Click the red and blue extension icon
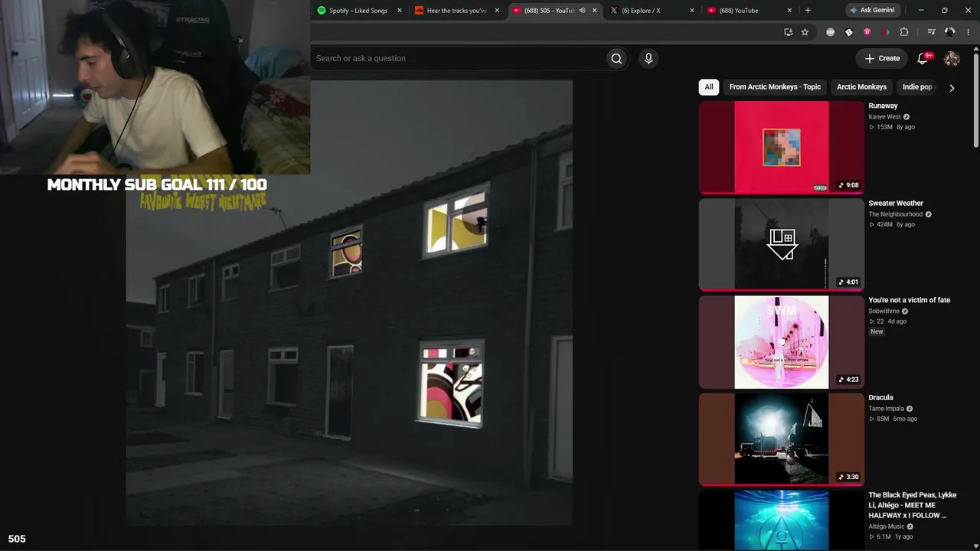 tap(886, 32)
